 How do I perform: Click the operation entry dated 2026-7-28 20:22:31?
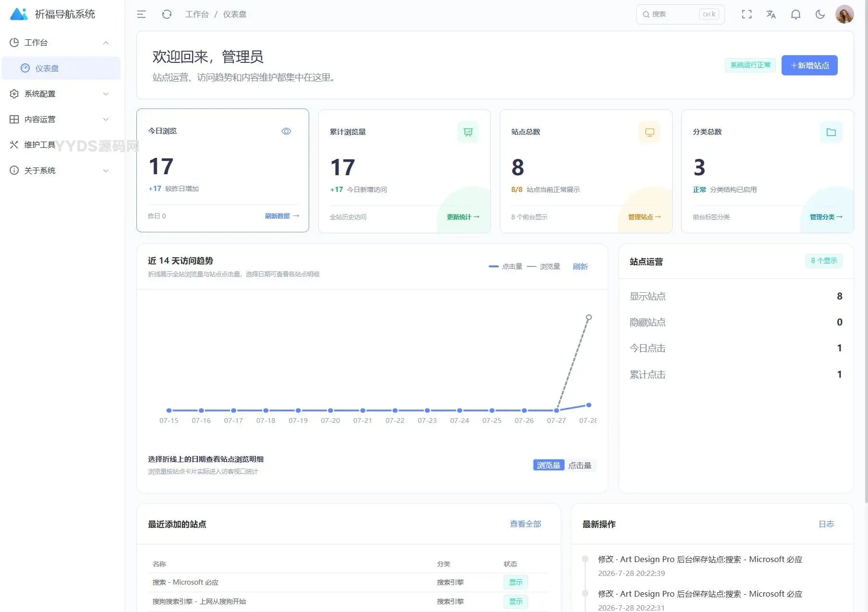click(x=700, y=600)
